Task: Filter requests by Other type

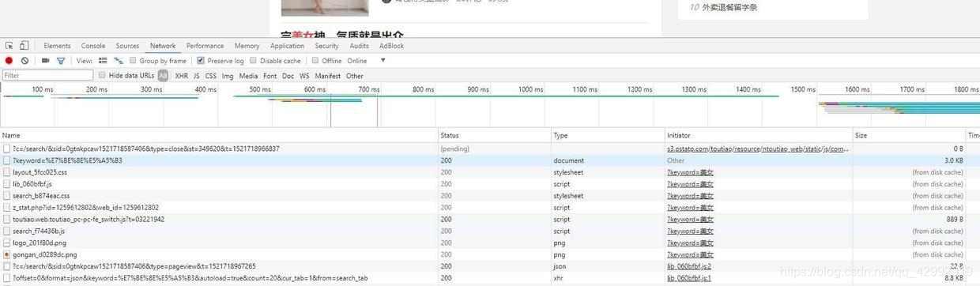Action: click(355, 76)
